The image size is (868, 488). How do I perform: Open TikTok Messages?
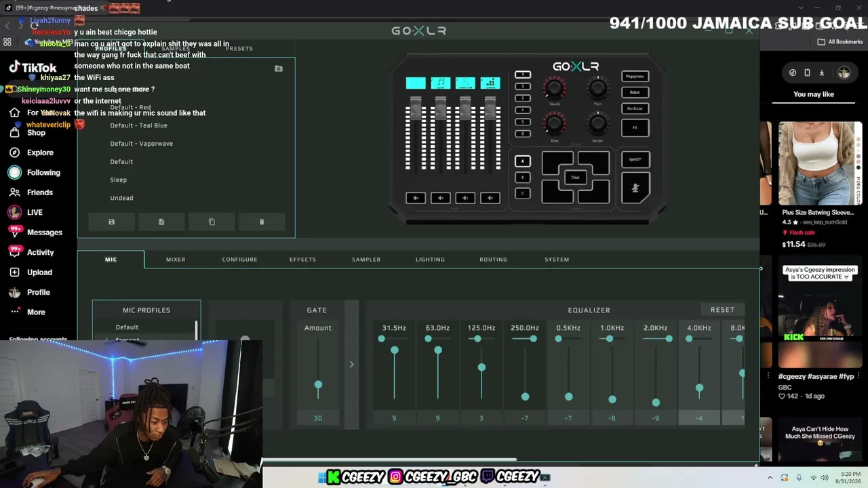(44, 232)
